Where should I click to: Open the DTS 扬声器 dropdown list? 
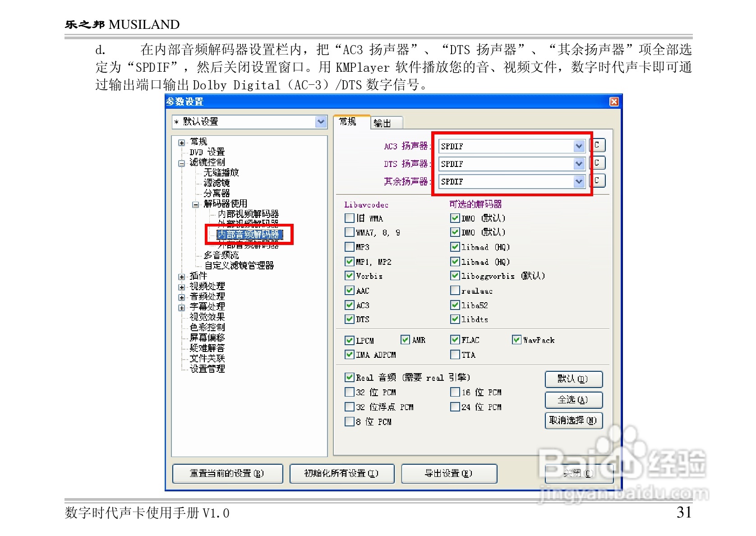click(x=579, y=163)
